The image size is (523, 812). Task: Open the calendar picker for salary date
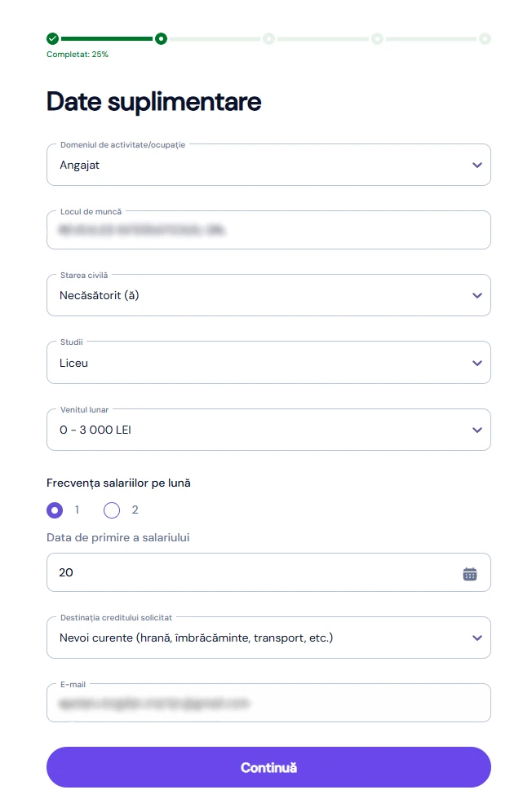coord(470,572)
